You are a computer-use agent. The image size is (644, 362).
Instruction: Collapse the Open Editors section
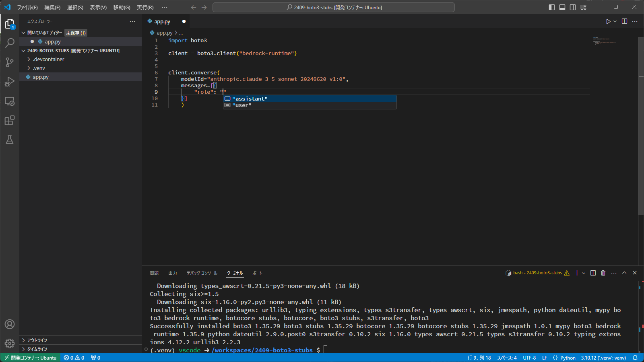(23, 33)
